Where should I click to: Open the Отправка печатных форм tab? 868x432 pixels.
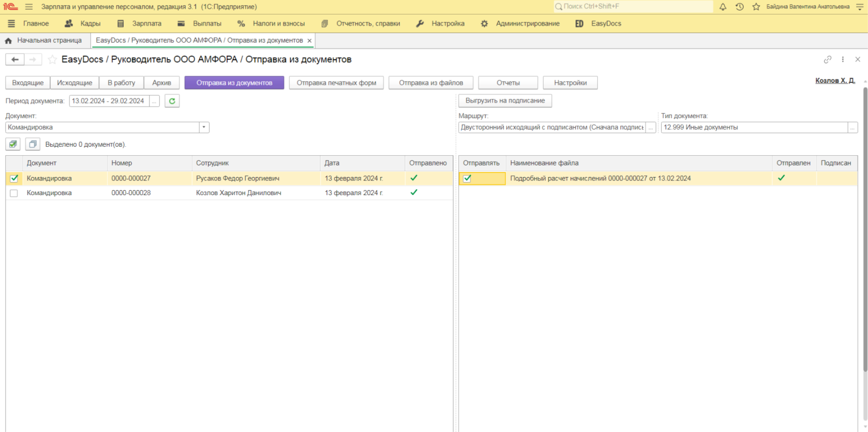[x=336, y=83]
